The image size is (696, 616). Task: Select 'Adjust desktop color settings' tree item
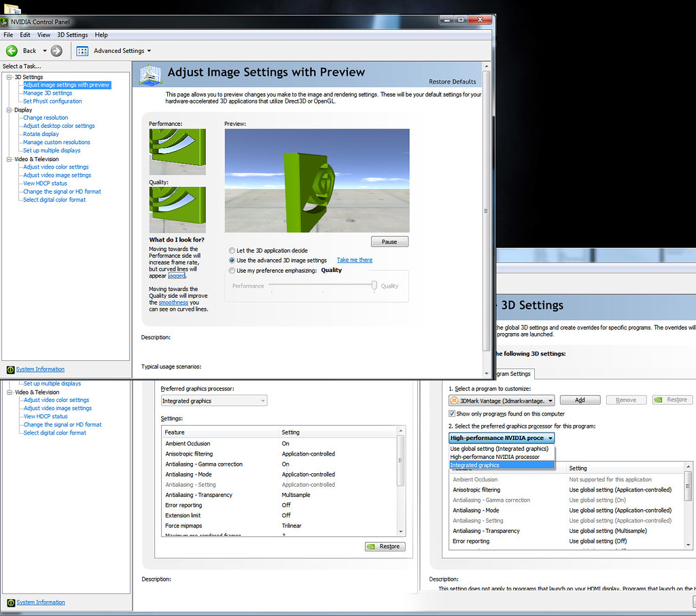tap(59, 126)
